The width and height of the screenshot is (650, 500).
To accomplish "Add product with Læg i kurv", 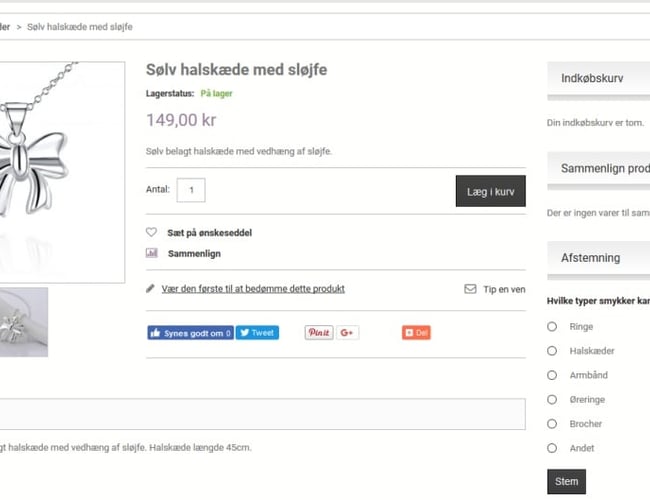I will pos(491,191).
